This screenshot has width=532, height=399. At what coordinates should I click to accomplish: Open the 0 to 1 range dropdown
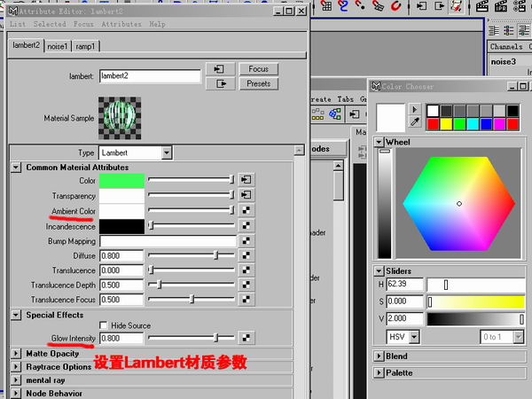point(519,337)
